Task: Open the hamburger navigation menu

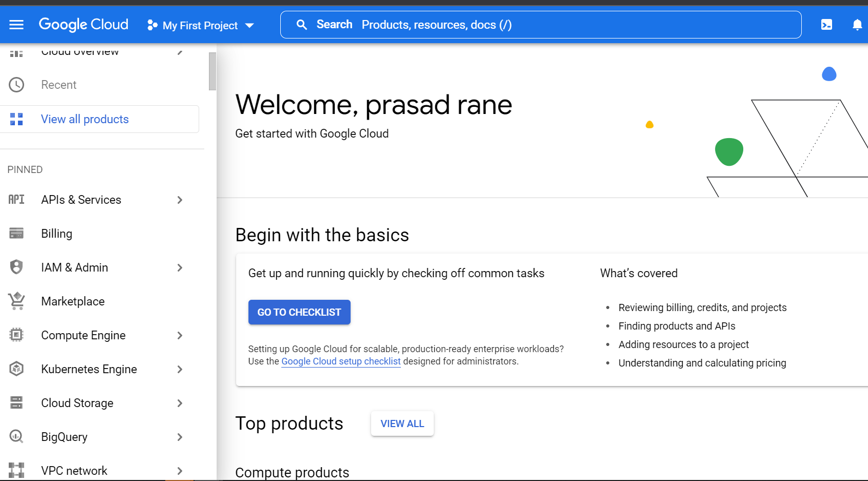Action: tap(16, 25)
